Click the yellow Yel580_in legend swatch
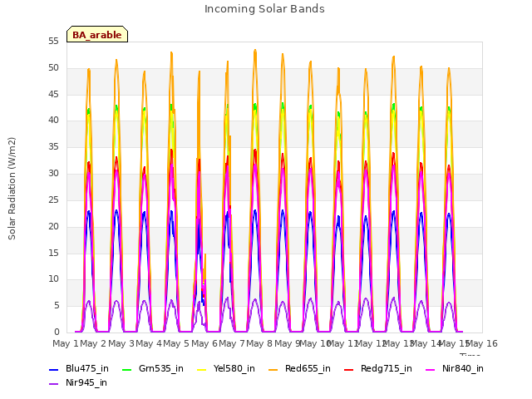The width and height of the screenshot is (532, 399). (201, 369)
